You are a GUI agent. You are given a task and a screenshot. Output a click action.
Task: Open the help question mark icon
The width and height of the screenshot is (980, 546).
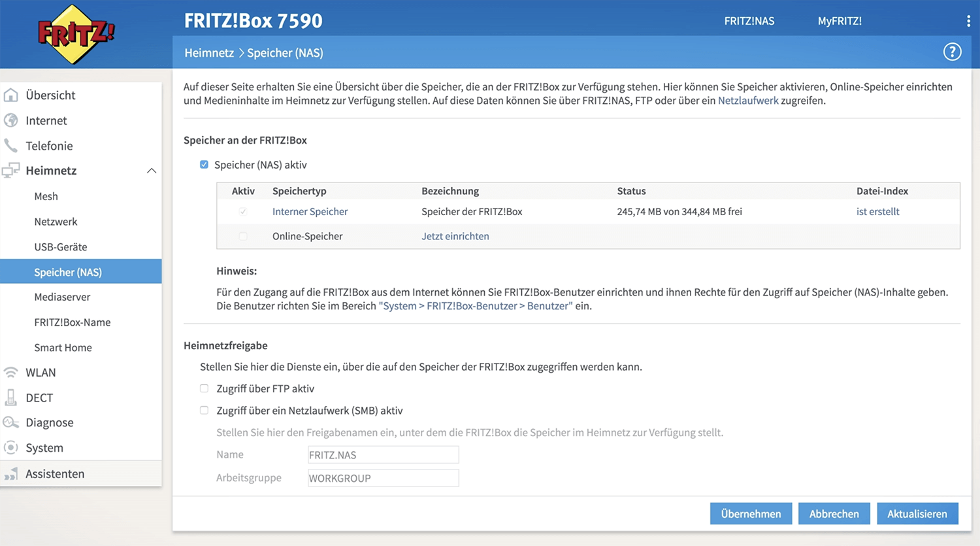click(x=952, y=52)
